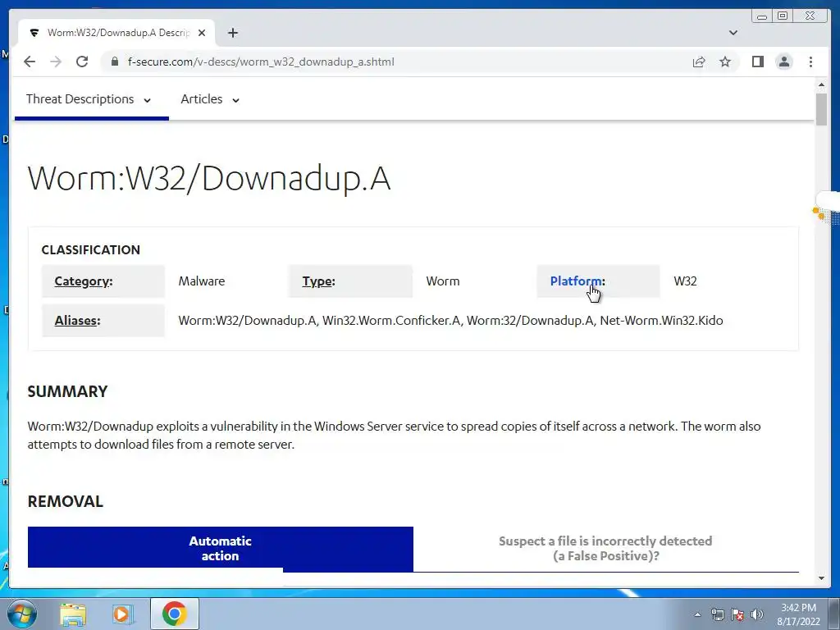Click the SUMMARY heading
This screenshot has height=630, width=840.
point(67,391)
